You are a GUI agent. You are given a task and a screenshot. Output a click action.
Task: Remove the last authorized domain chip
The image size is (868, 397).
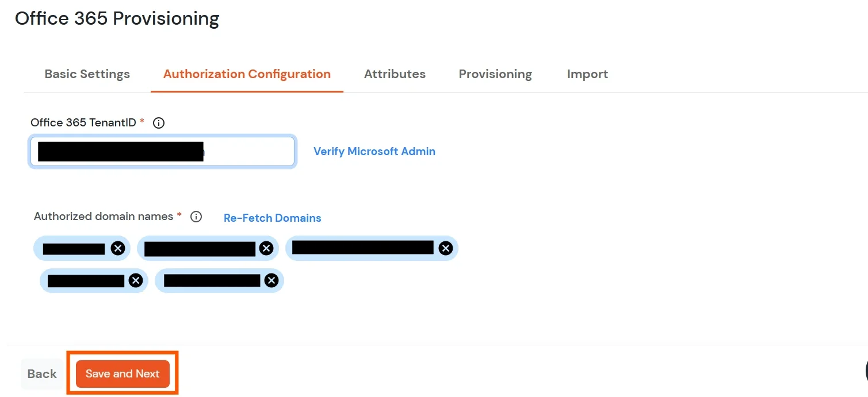point(271,280)
